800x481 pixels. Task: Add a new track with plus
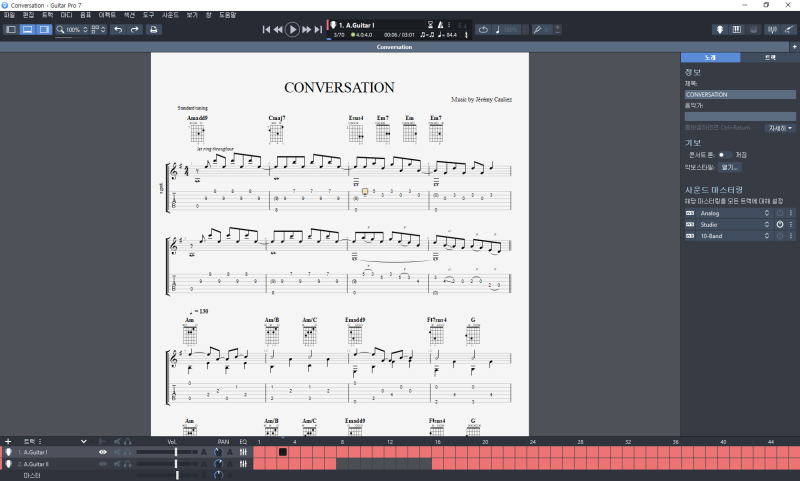click(x=8, y=442)
